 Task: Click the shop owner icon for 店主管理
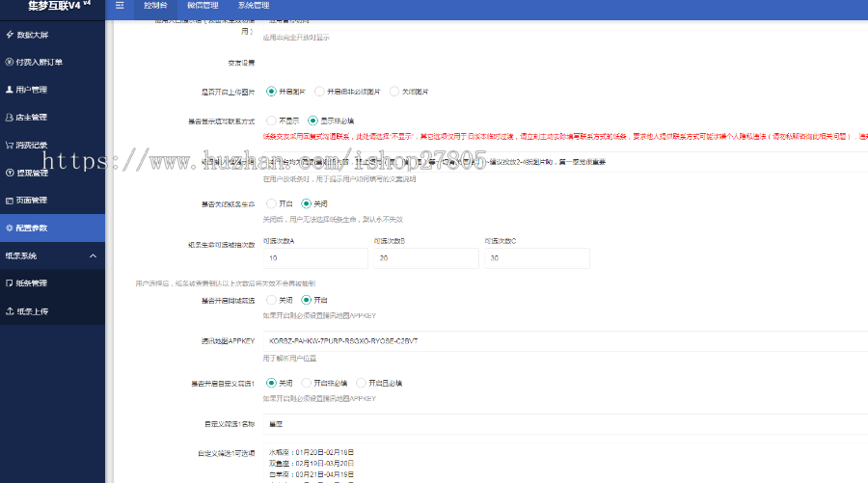tap(10, 118)
